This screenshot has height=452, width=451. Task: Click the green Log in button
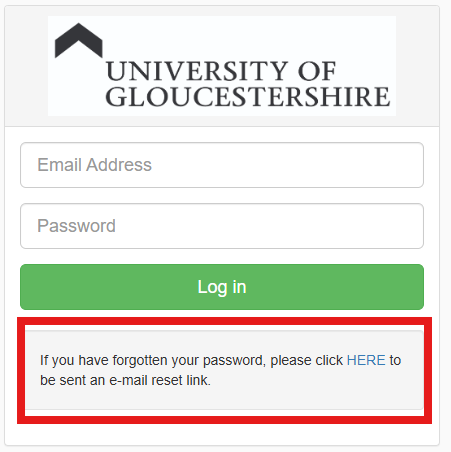coord(222,287)
